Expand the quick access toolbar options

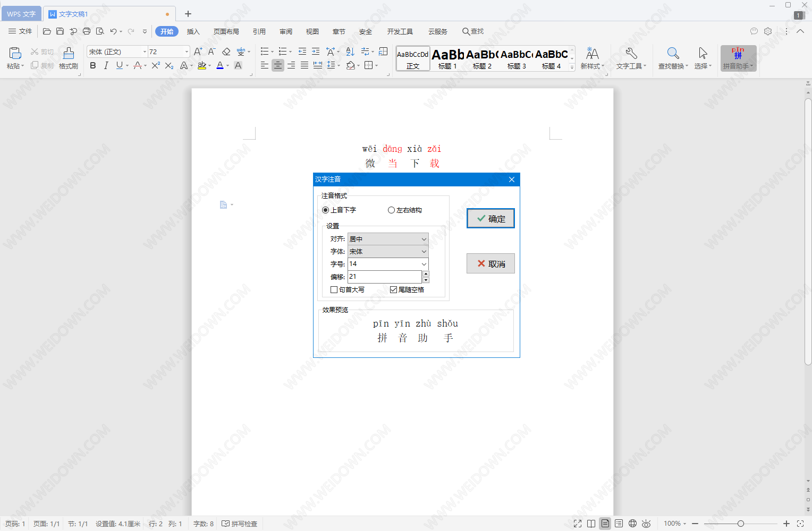[145, 31]
